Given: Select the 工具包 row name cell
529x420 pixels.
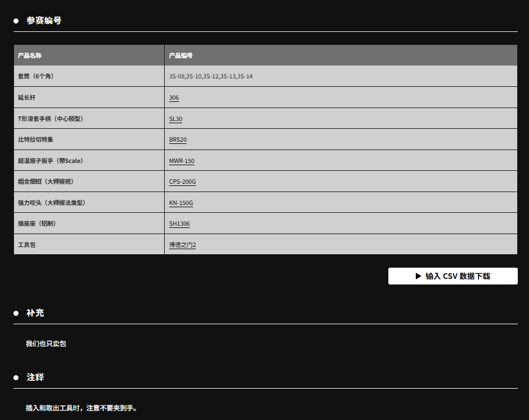Looking at the screenshot, I should coord(26,245).
